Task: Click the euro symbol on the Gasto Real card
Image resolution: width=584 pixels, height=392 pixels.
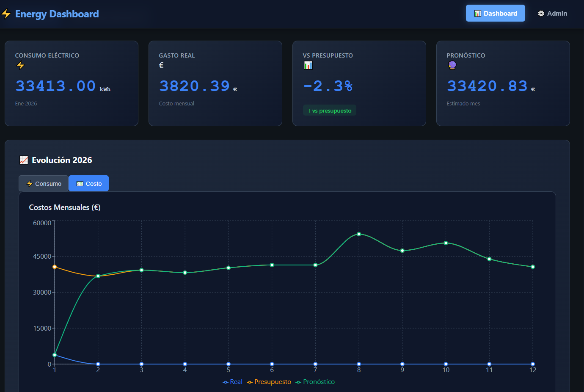Action: (x=161, y=66)
